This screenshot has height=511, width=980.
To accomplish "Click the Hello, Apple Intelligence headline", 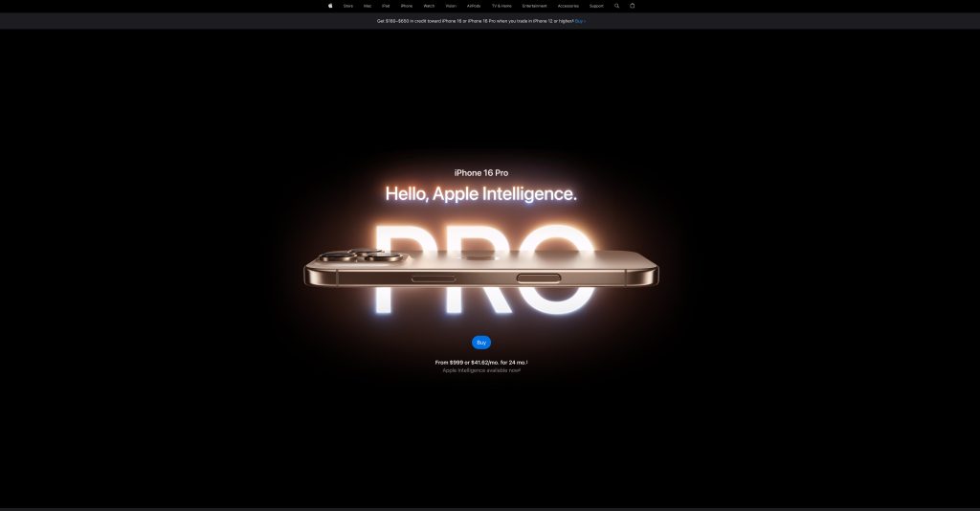I will pos(480,194).
